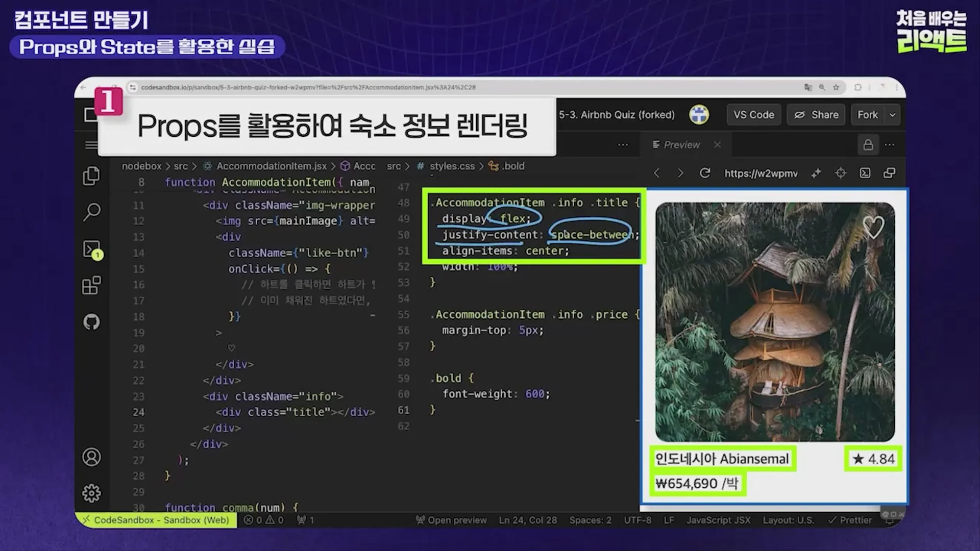This screenshot has width=980, height=551.
Task: Open the Manage gear icon in the sidebar
Action: click(x=92, y=493)
